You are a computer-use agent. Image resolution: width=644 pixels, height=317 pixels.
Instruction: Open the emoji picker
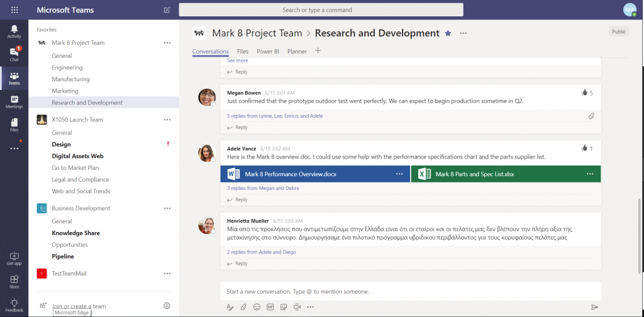[257, 307]
